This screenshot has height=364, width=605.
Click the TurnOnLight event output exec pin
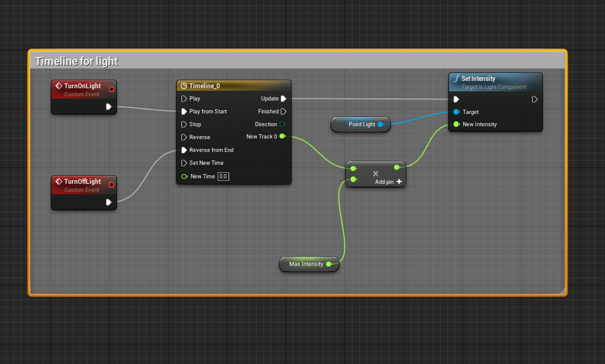click(x=108, y=107)
